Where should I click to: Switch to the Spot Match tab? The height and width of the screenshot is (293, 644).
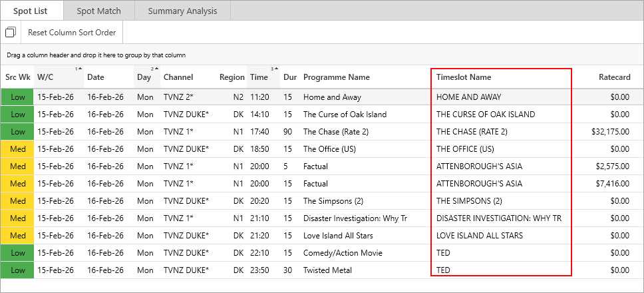coord(99,11)
